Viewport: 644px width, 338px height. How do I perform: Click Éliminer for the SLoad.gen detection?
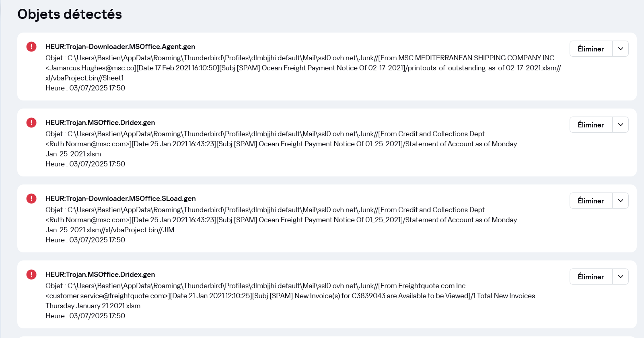pos(591,201)
